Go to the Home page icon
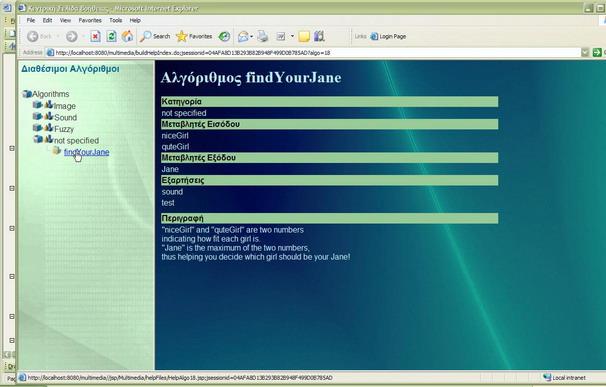 pyautogui.click(x=128, y=36)
